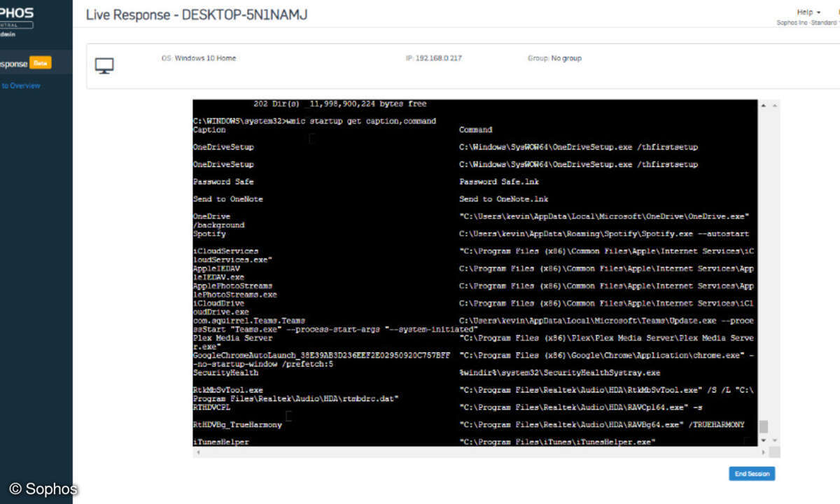The height and width of the screenshot is (504, 840).
Task: Click the Chrome application chrome.exe command path
Action: [602, 356]
